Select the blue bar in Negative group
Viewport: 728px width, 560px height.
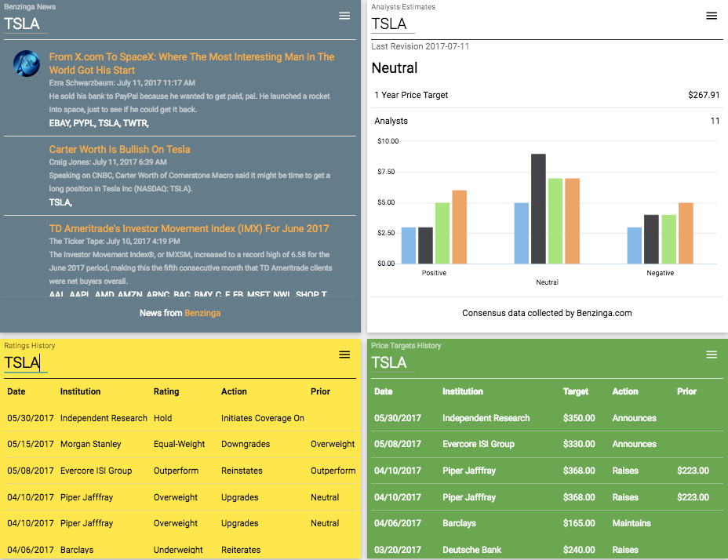[x=634, y=245]
